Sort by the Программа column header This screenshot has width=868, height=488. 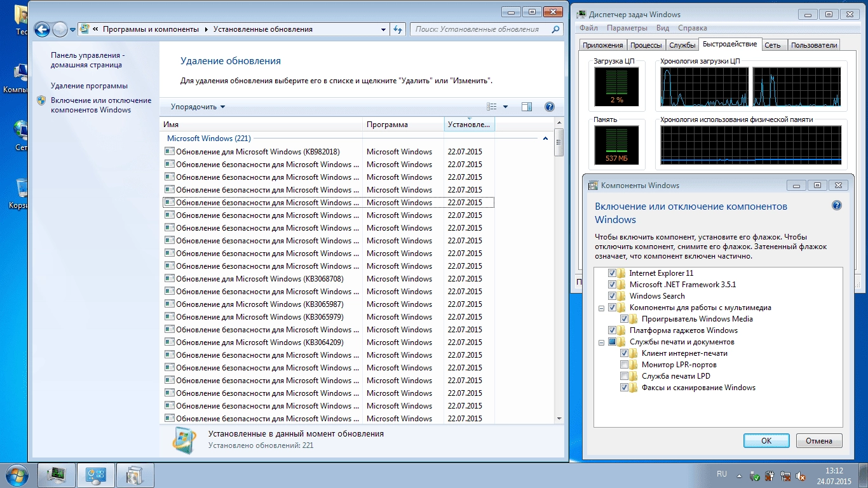403,125
